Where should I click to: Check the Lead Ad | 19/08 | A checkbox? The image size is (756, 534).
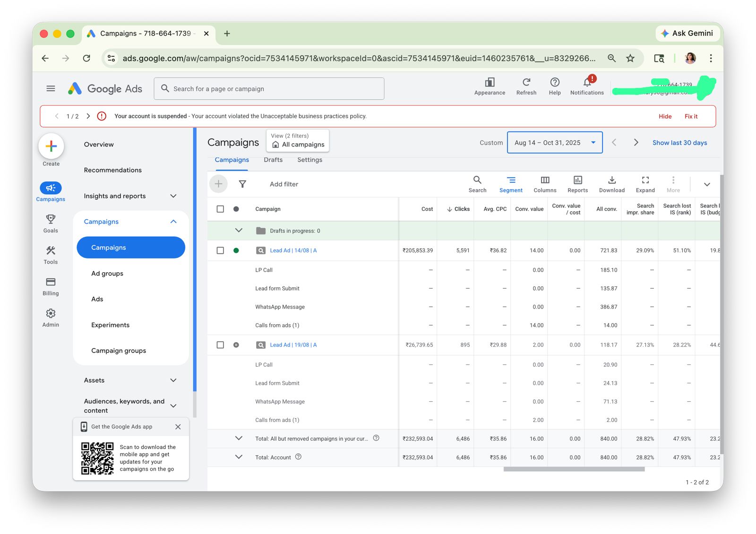tap(220, 345)
